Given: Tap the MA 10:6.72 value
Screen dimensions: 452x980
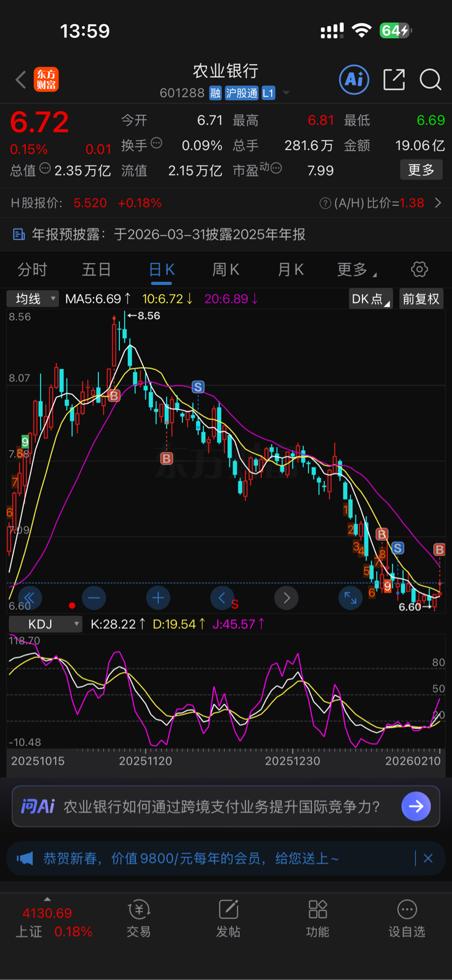Looking at the screenshot, I should coord(168,299).
